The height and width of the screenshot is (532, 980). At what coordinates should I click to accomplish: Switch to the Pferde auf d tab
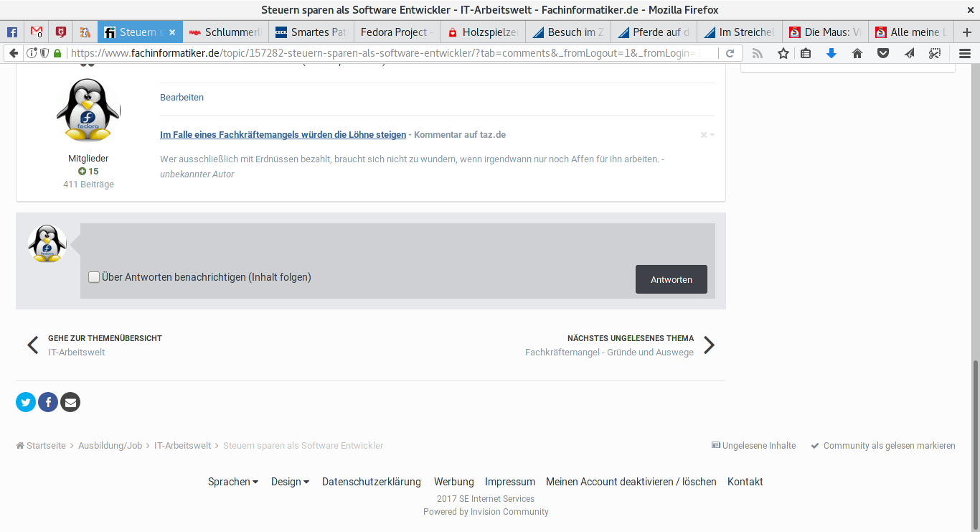pyautogui.click(x=654, y=32)
